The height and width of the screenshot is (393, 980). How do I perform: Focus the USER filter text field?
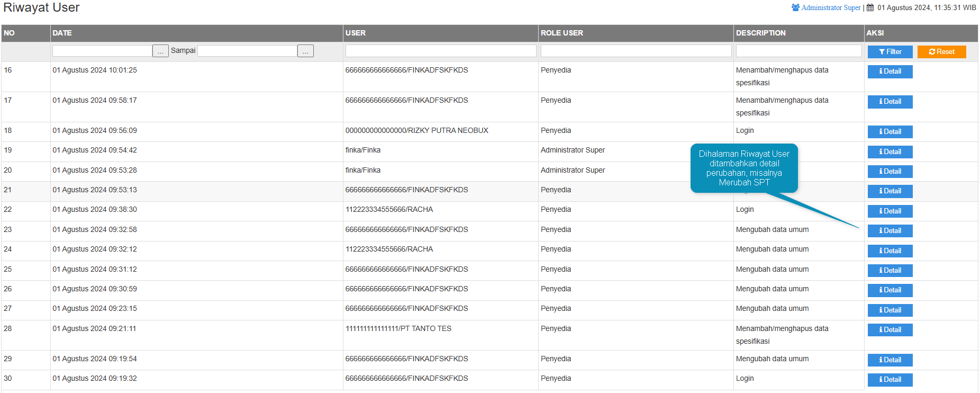coord(440,51)
